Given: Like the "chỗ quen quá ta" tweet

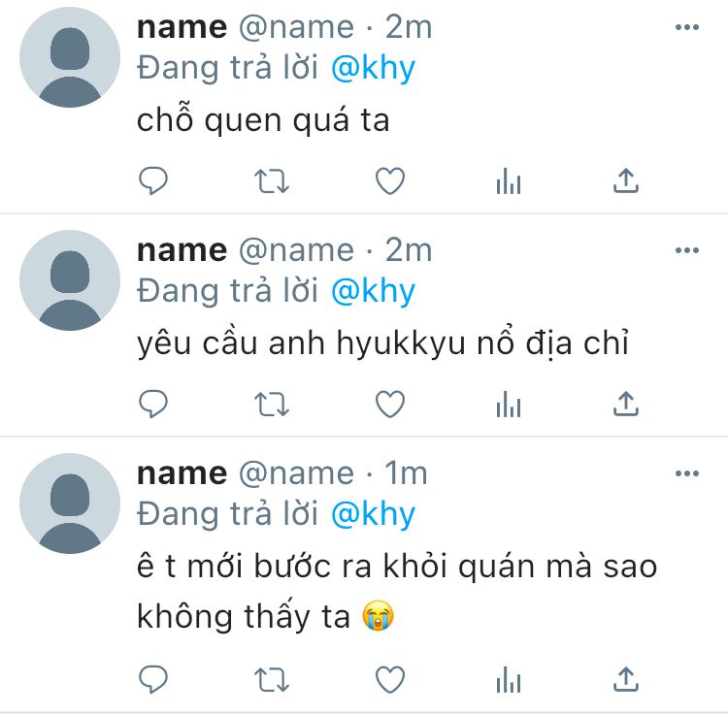Looking at the screenshot, I should [390, 181].
